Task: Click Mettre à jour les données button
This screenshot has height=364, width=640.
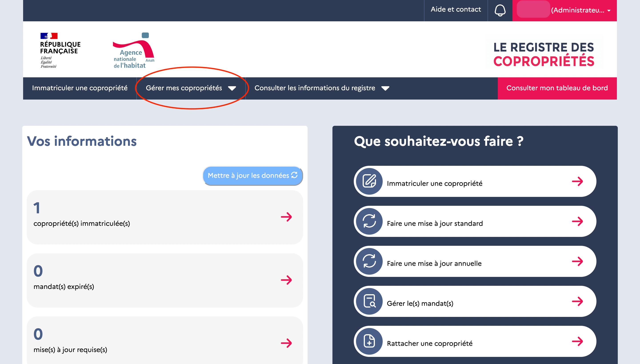Action: (x=252, y=176)
